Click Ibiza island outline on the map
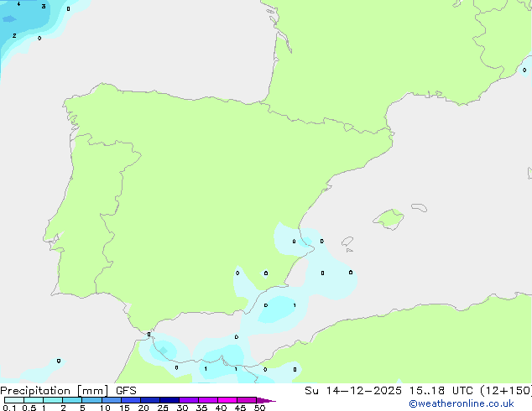532x411 pixels. (x=347, y=242)
